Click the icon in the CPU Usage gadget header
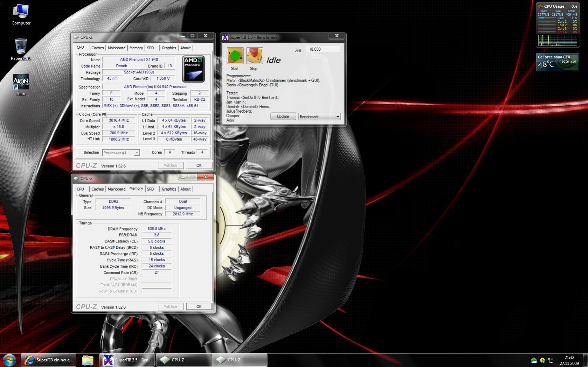588x367 pixels. 540,6
